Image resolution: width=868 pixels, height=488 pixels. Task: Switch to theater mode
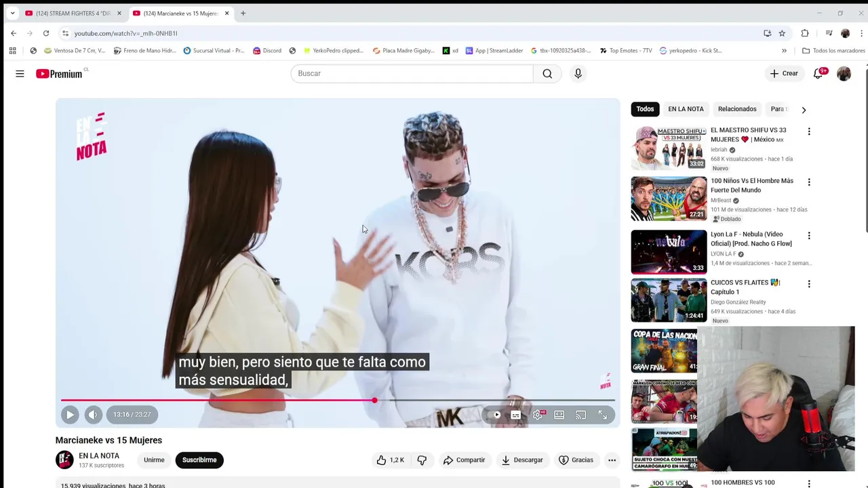tap(559, 415)
